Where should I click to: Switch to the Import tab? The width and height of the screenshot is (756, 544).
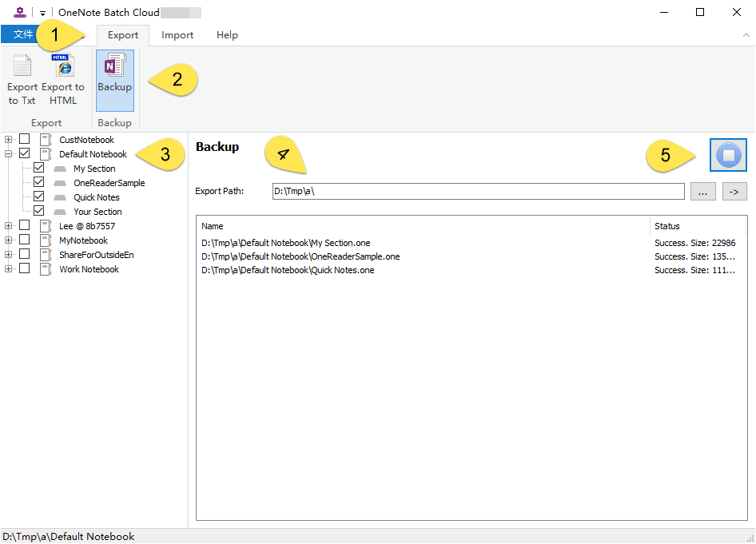(177, 35)
